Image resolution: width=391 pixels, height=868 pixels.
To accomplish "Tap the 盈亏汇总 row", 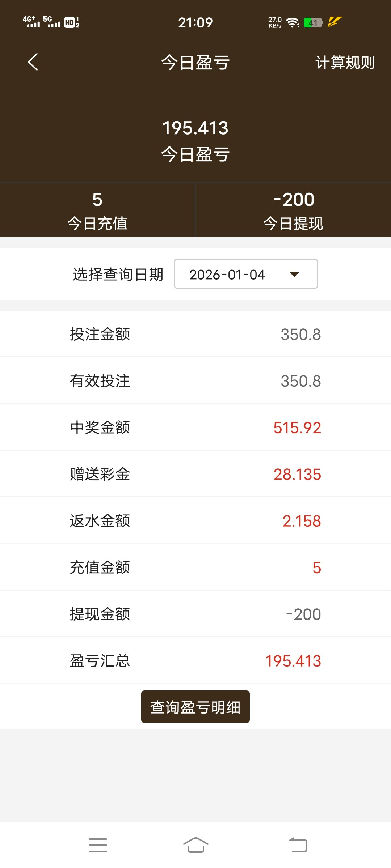I will [195, 660].
